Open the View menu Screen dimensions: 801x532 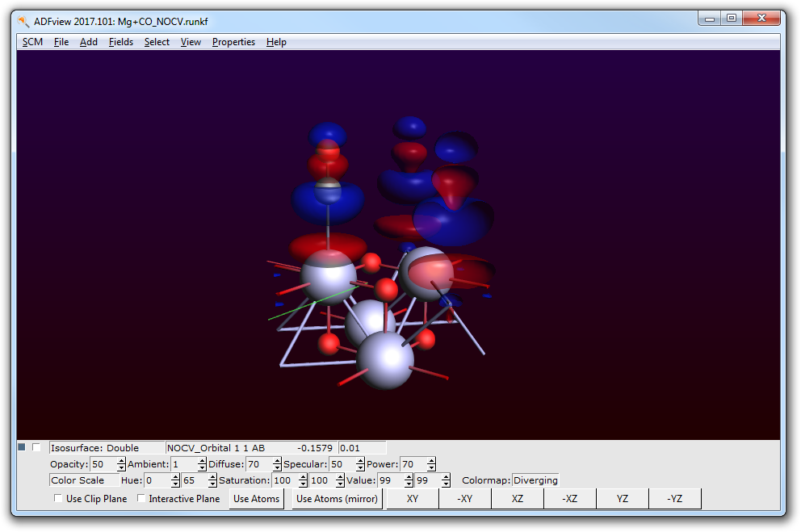coord(191,42)
